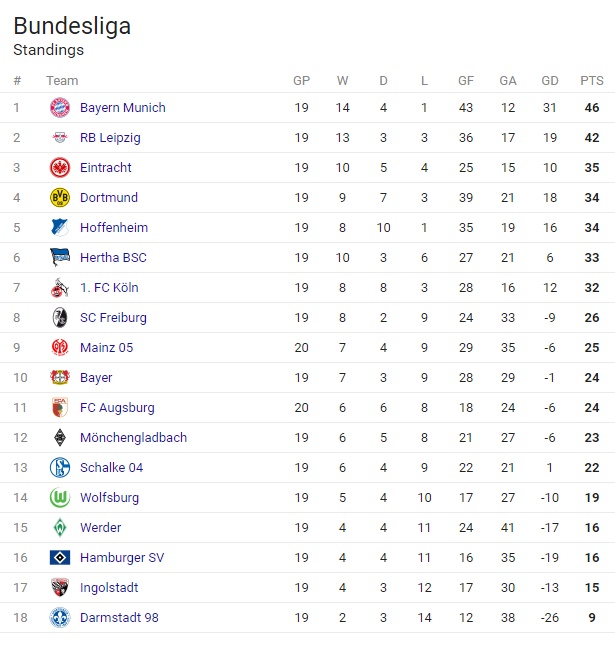615x654 pixels.
Task: Open the Bayer team link
Action: (x=96, y=378)
